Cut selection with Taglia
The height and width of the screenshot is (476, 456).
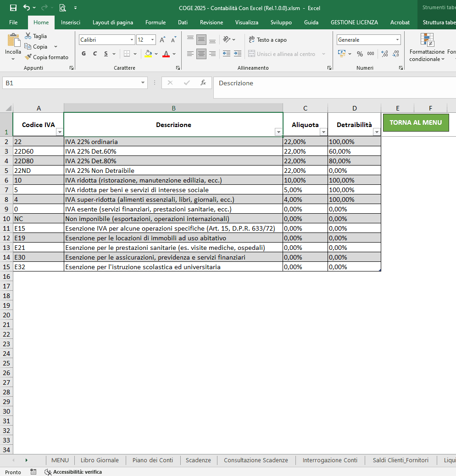(x=36, y=36)
